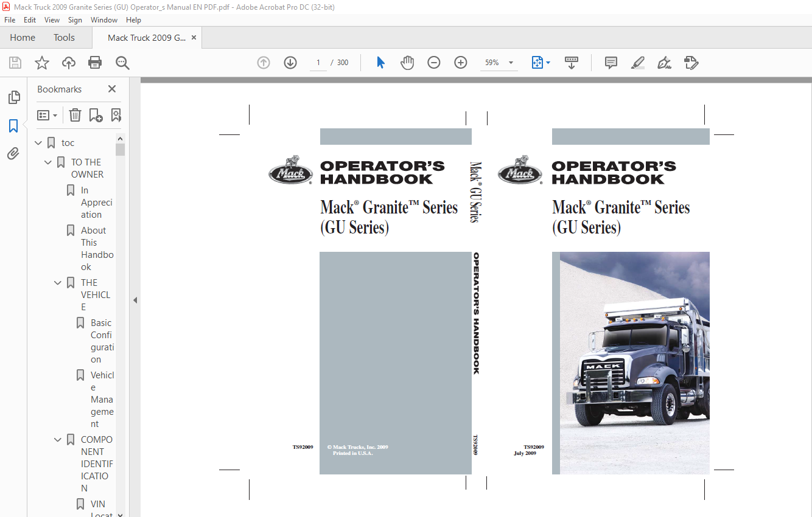The image size is (812, 517).
Task: Collapse the navigation pane with the arrow
Action: (x=135, y=300)
